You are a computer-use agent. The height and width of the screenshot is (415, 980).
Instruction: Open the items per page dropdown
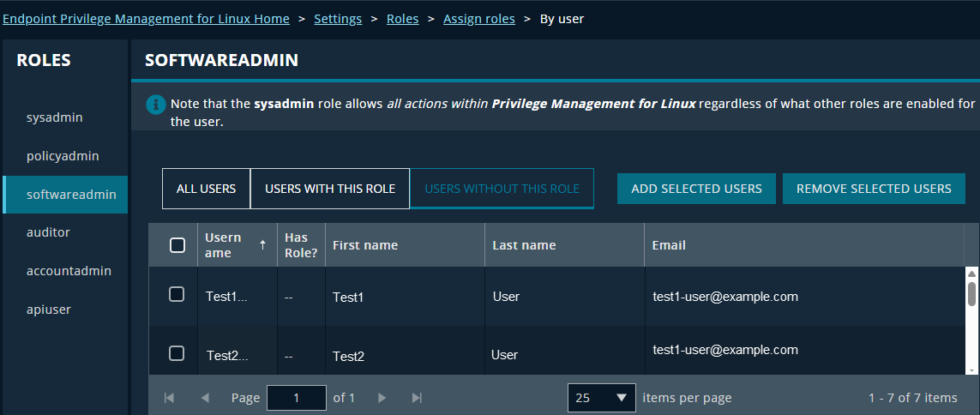(x=601, y=398)
